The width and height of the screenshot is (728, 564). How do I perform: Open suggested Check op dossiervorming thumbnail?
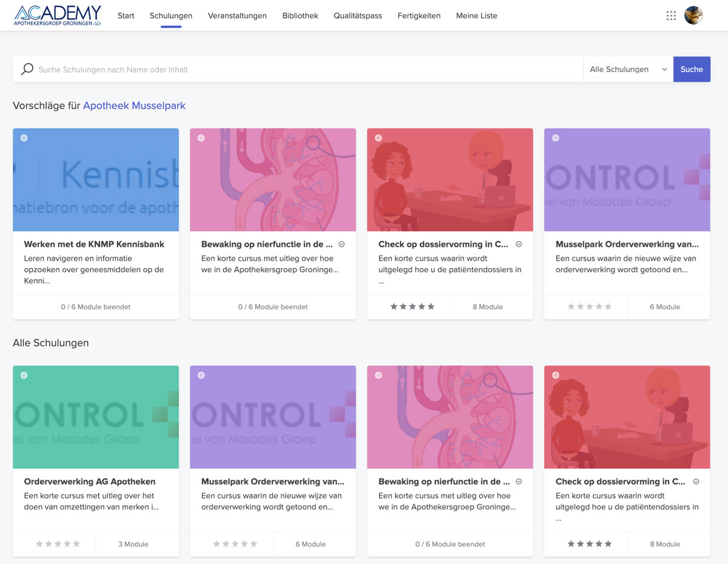coord(450,180)
